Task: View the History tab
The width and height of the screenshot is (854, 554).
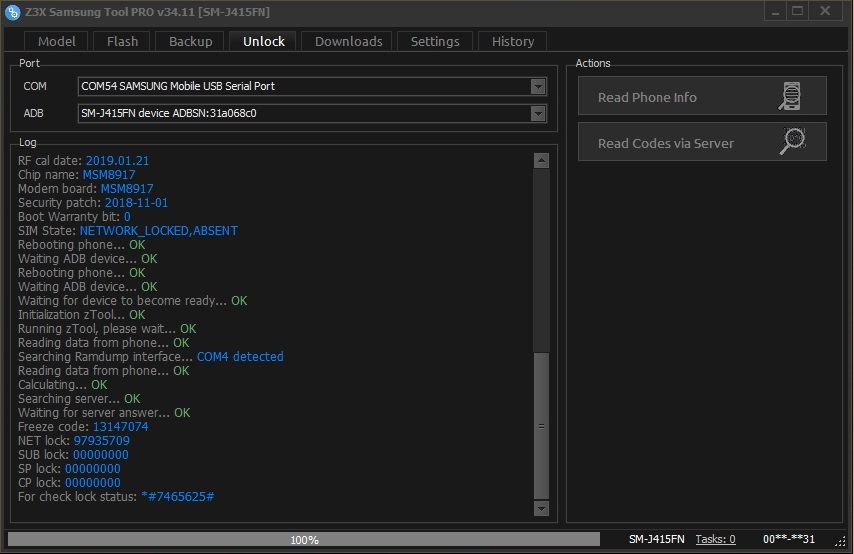Action: 513,41
